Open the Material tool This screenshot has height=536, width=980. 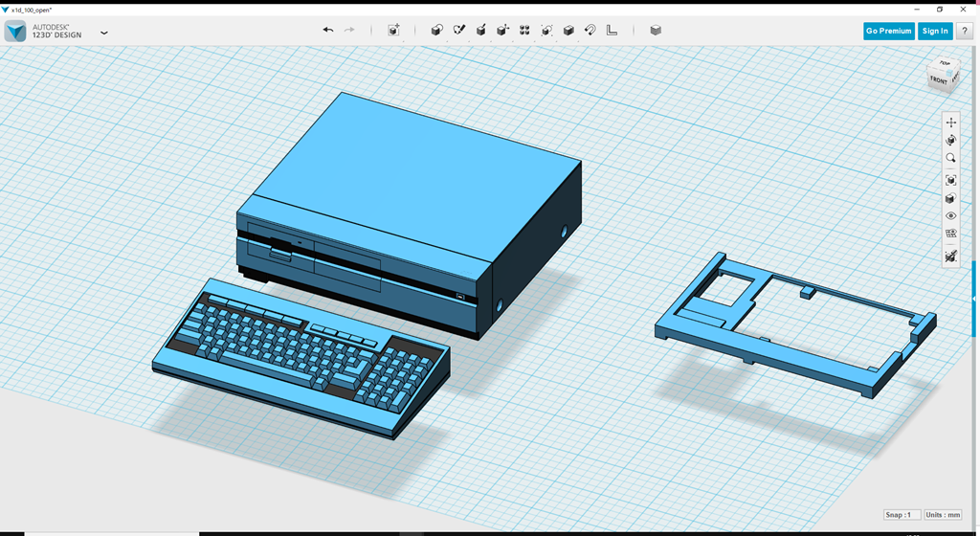[x=656, y=31]
